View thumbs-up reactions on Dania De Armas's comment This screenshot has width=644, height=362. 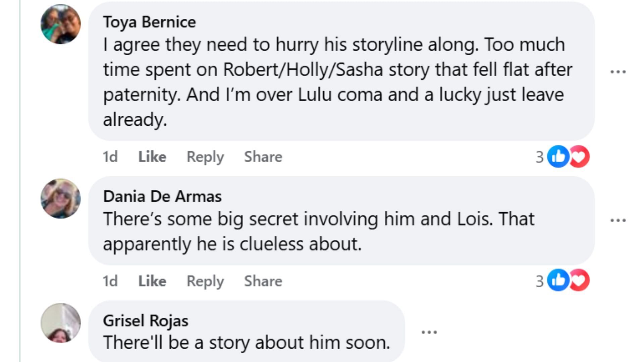[557, 280]
